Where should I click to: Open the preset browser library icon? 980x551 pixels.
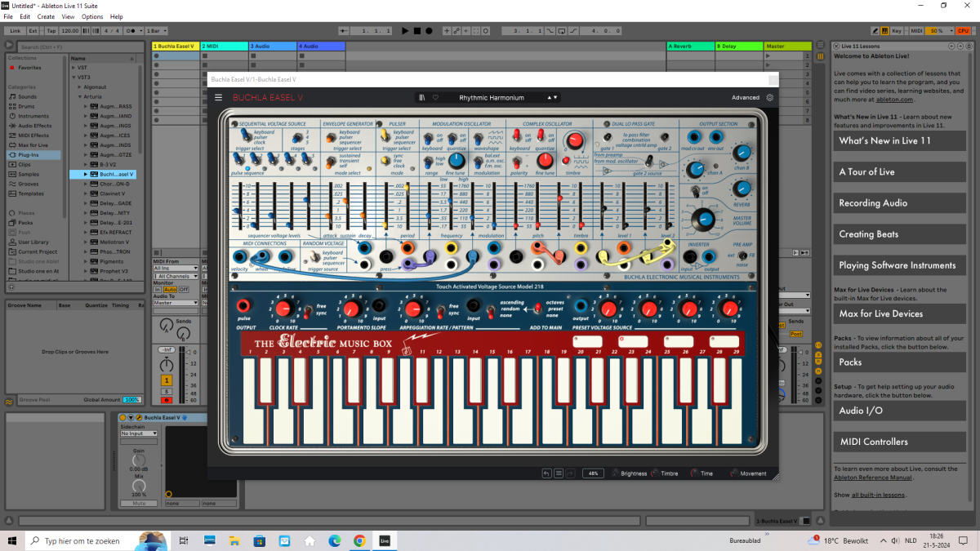point(422,97)
